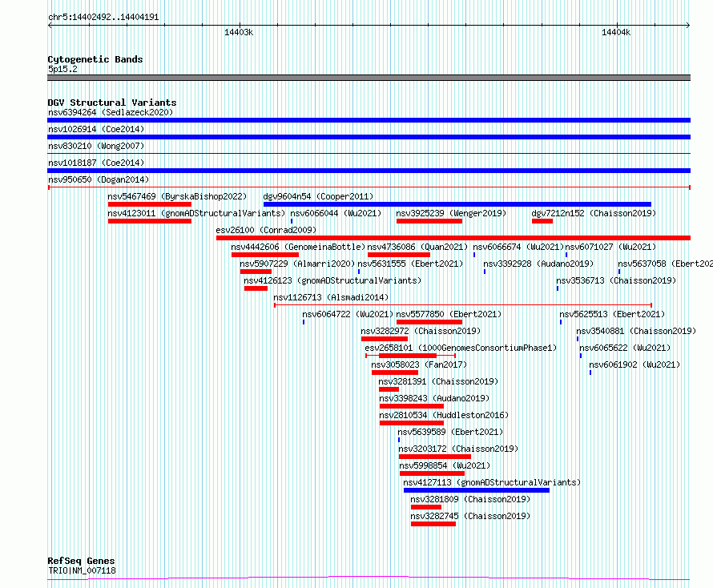
Task: Click the nsv5637058 variant label
Action: [665, 264]
